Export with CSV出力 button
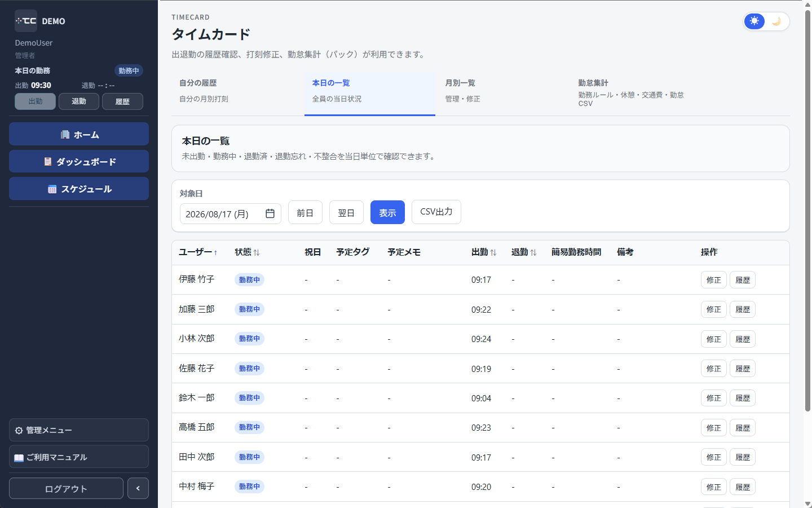Image resolution: width=812 pixels, height=508 pixels. (436, 212)
